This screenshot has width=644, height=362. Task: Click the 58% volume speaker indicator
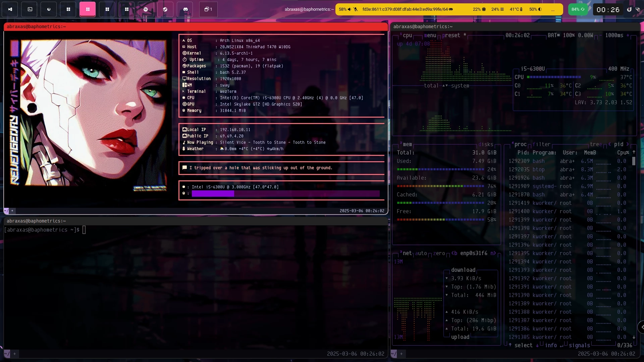345,9
